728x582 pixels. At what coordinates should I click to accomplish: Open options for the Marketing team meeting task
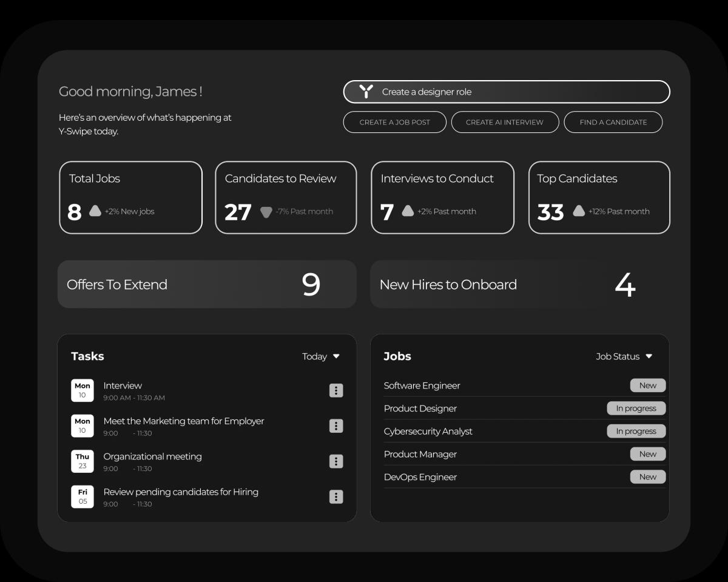pyautogui.click(x=336, y=426)
